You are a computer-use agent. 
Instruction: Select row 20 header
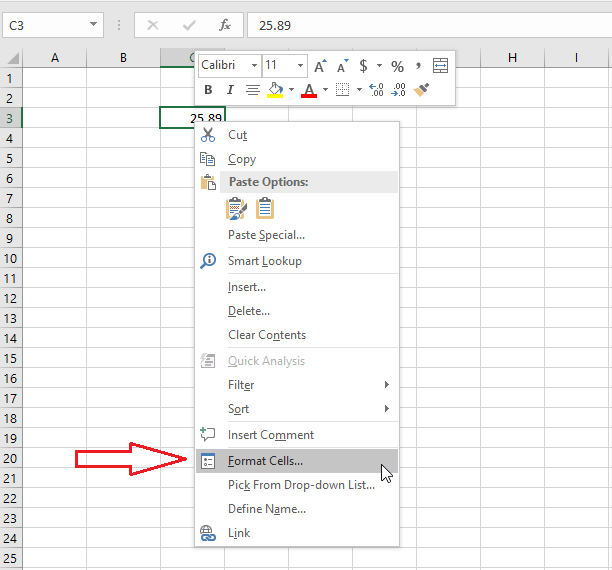(11, 458)
